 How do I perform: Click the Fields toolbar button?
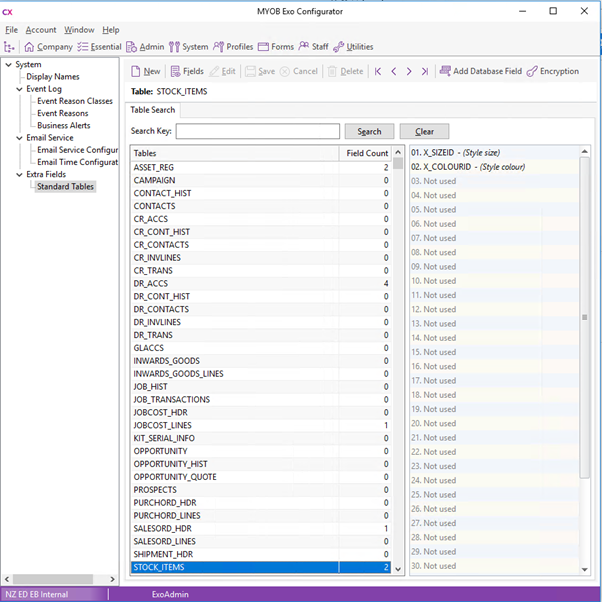pyautogui.click(x=187, y=71)
